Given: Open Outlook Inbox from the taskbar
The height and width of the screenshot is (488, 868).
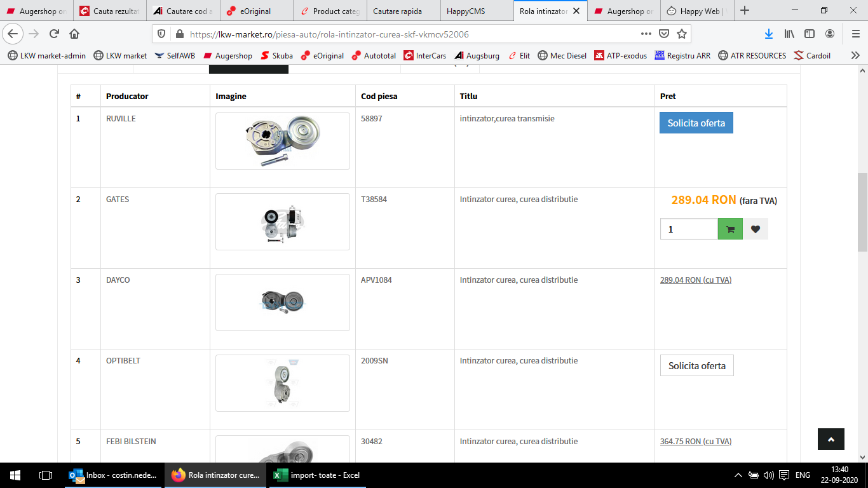Looking at the screenshot, I should pyautogui.click(x=114, y=475).
